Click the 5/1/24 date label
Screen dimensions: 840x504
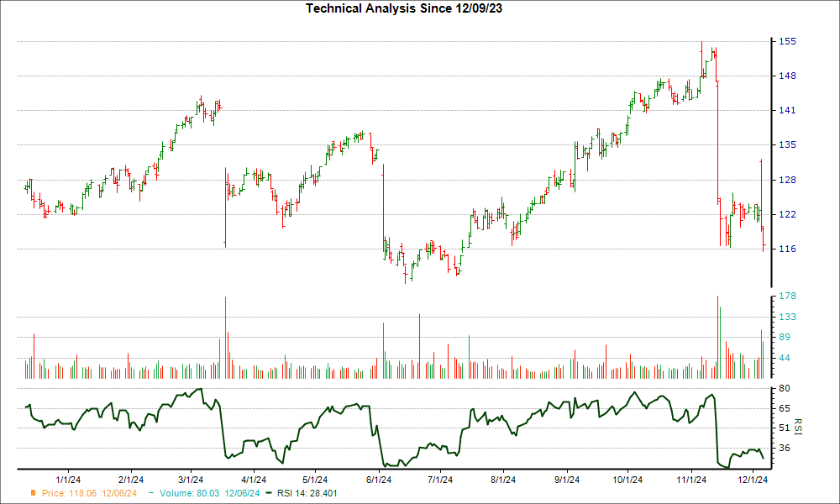315,480
